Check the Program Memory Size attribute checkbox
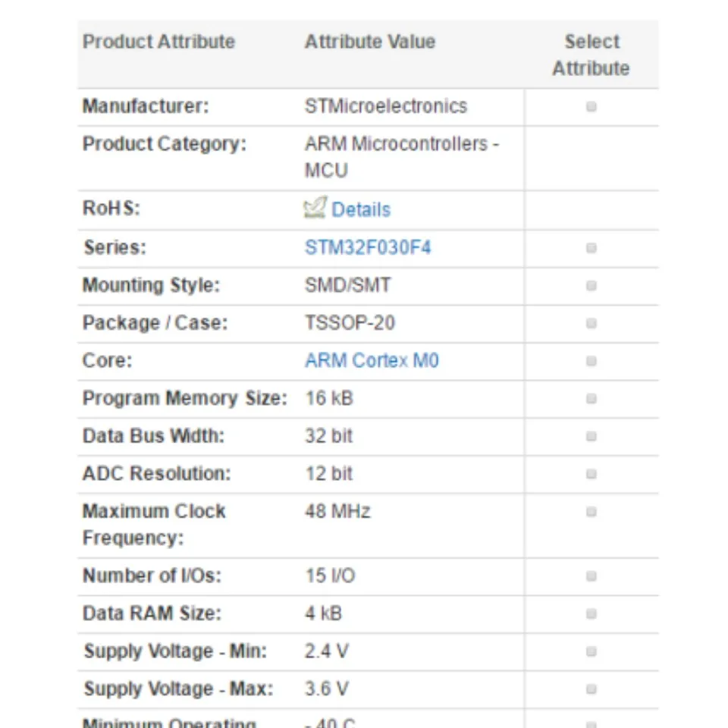Viewport: 728px width, 728px height. pyautogui.click(x=593, y=397)
